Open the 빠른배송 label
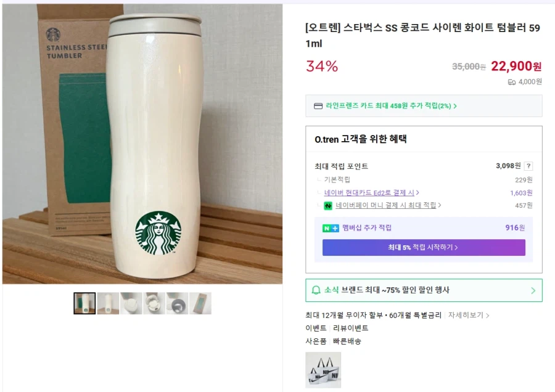 coord(347,340)
